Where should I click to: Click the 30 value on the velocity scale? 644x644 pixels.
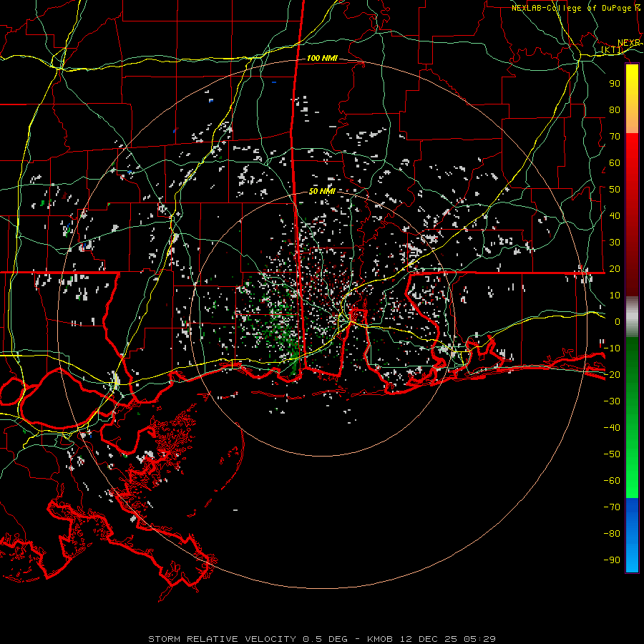coord(615,243)
